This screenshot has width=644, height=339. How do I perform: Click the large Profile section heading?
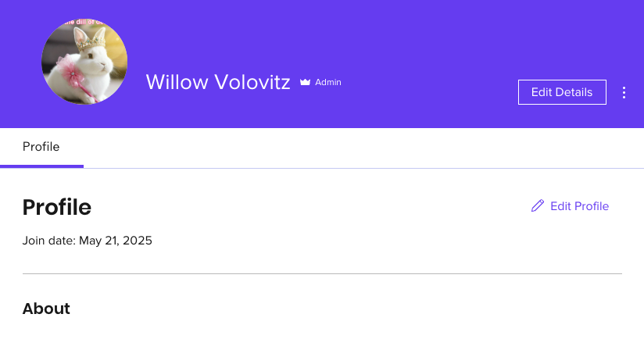pos(57,207)
